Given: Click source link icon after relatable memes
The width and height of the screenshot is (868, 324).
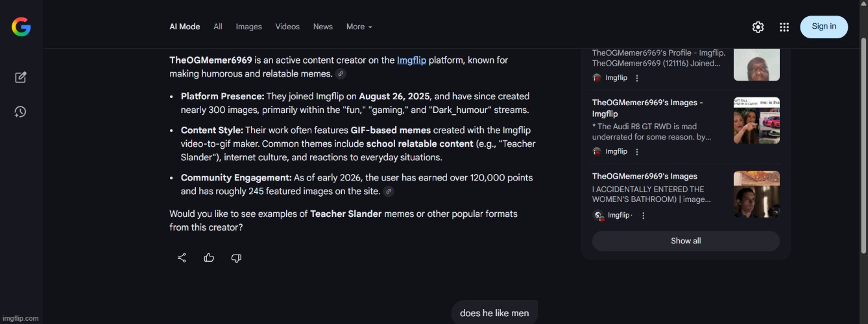Looking at the screenshot, I should [341, 74].
